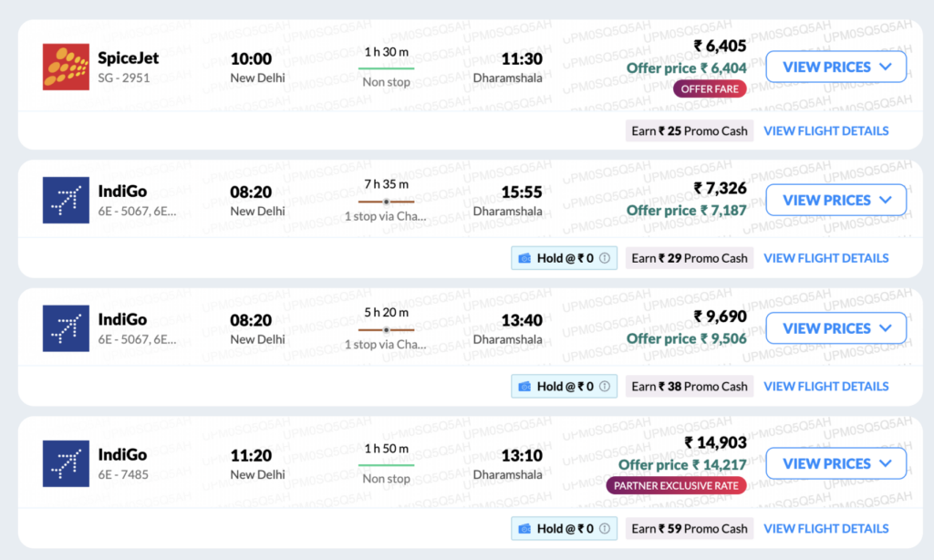Click Offer price ₹ 6,404
The height and width of the screenshot is (560, 934).
pos(686,68)
